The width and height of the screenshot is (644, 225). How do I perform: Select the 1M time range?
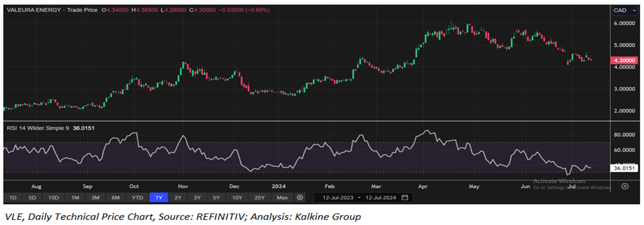75,198
